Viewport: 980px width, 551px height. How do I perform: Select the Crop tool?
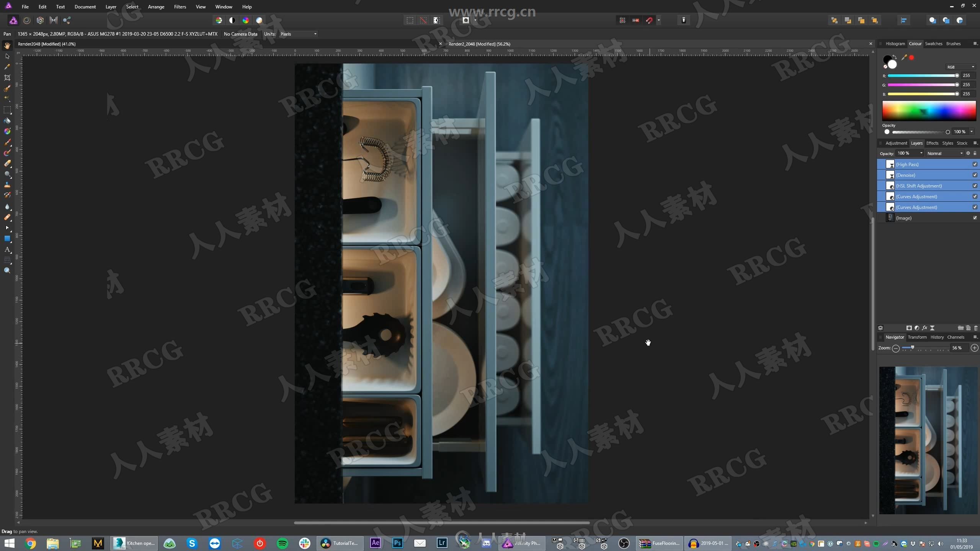(x=7, y=78)
